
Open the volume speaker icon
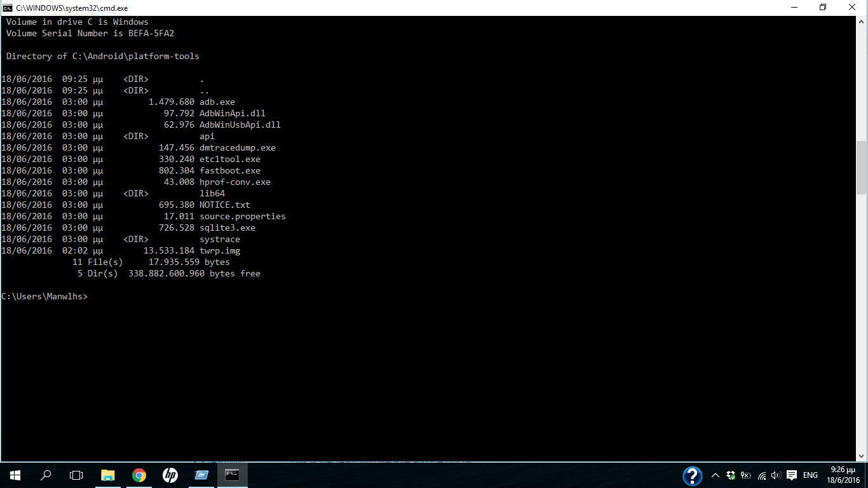pyautogui.click(x=776, y=475)
